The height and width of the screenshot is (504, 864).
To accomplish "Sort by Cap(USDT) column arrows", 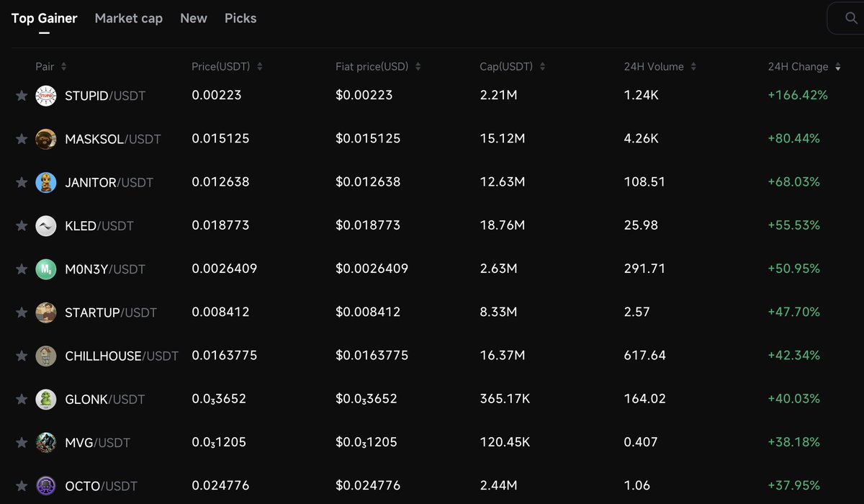I will [x=543, y=67].
